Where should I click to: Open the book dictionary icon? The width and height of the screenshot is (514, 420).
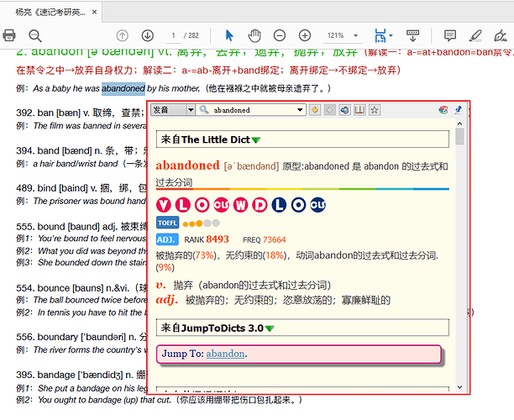(x=359, y=110)
